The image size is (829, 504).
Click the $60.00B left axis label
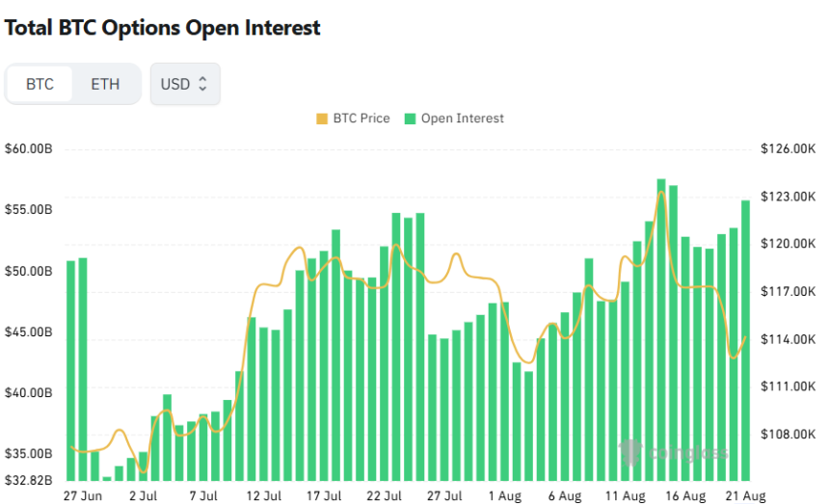28,149
